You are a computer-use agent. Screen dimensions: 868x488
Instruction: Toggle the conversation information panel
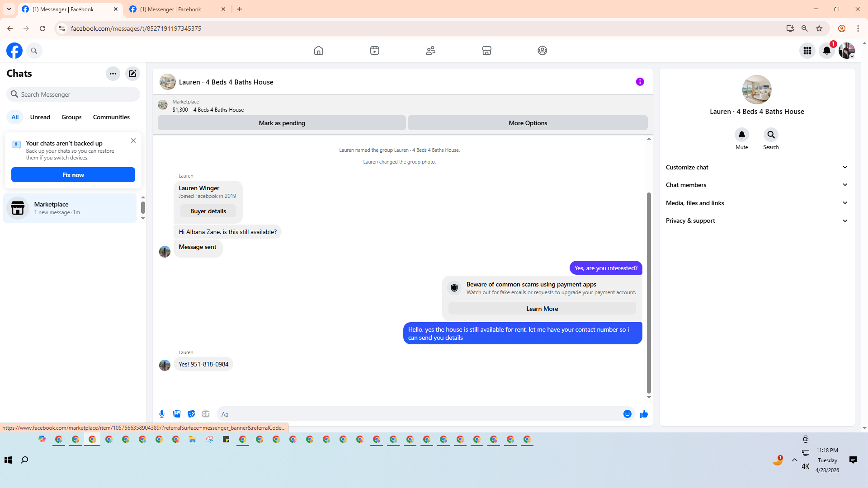(x=640, y=82)
